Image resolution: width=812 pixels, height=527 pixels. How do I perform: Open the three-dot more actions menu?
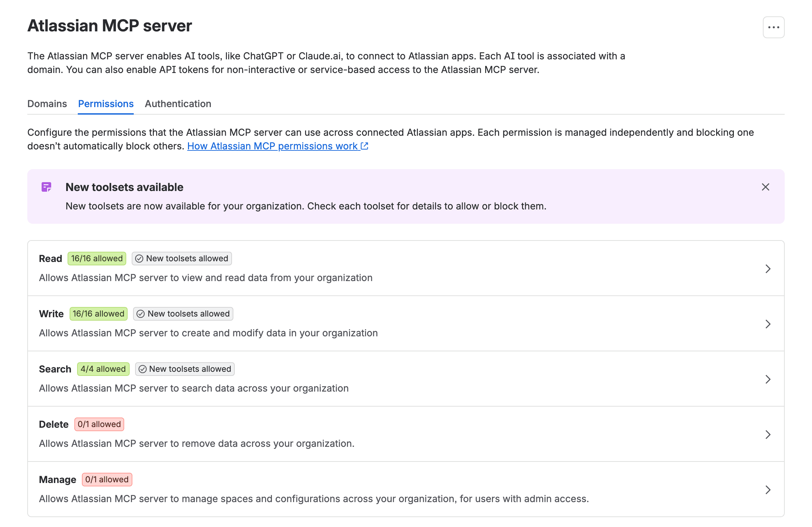773,27
